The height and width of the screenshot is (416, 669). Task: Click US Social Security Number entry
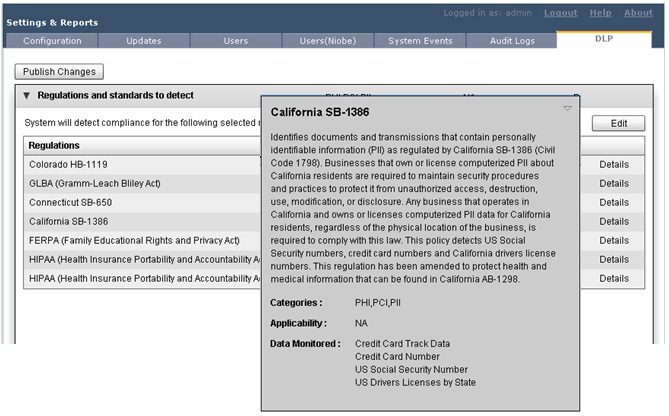pyautogui.click(x=411, y=369)
